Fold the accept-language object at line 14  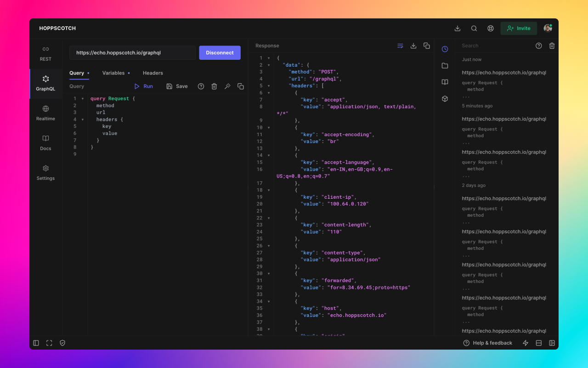(269, 155)
